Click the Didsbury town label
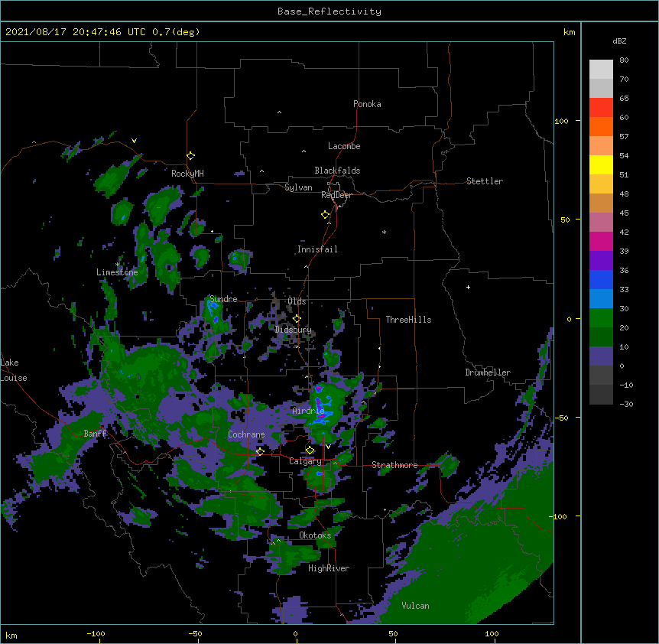 coord(294,330)
